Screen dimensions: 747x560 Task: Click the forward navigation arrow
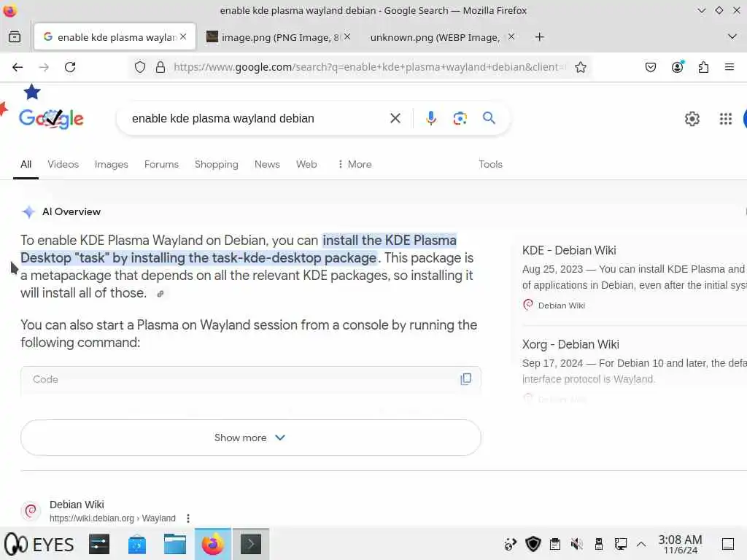44,67
